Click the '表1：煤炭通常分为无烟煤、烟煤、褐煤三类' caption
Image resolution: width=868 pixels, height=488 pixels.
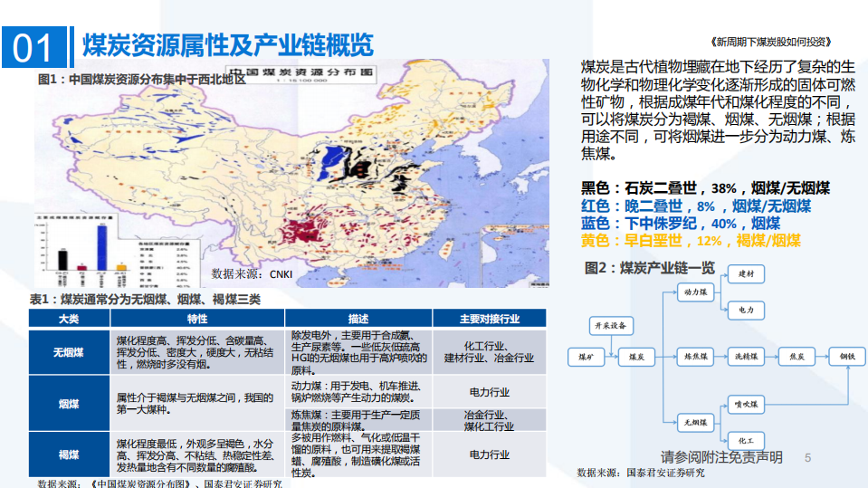point(145,300)
